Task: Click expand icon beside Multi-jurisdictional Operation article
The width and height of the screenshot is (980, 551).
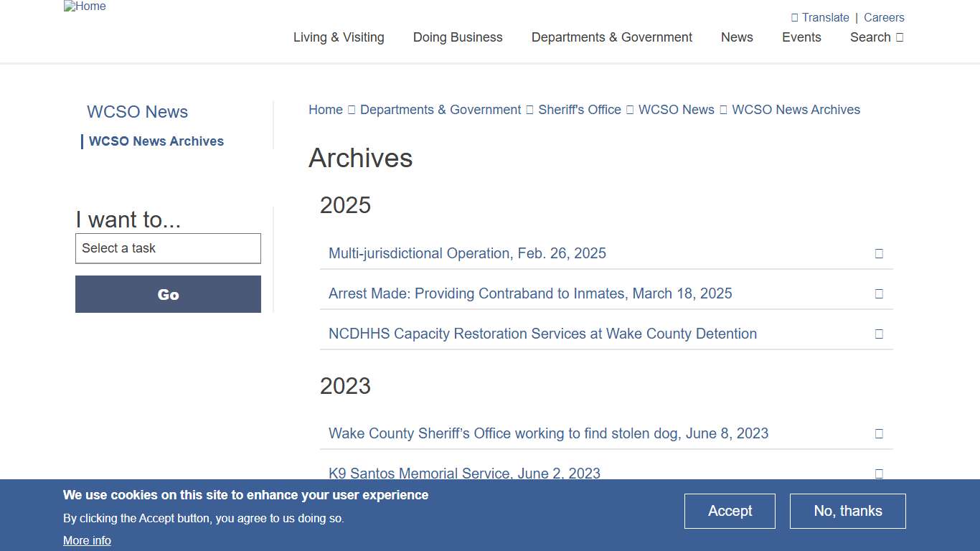Action: (879, 253)
